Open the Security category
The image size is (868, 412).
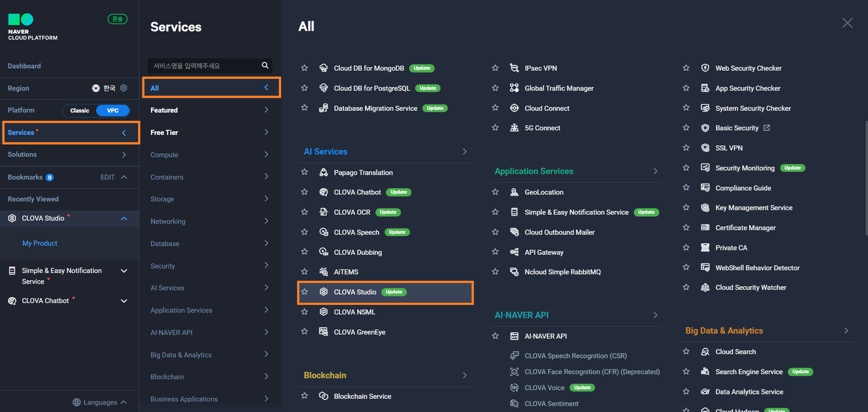click(210, 266)
